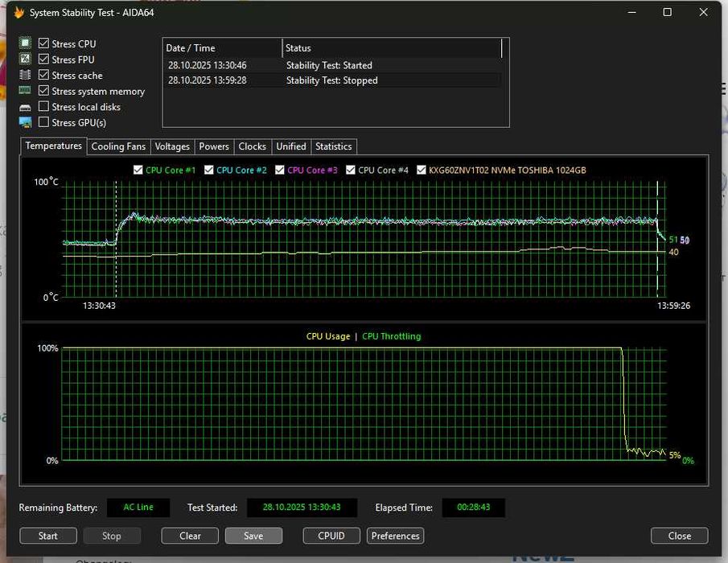Click the CPU chip icon beside Stress CPU
Viewport: 728px width, 563px height.
point(25,43)
